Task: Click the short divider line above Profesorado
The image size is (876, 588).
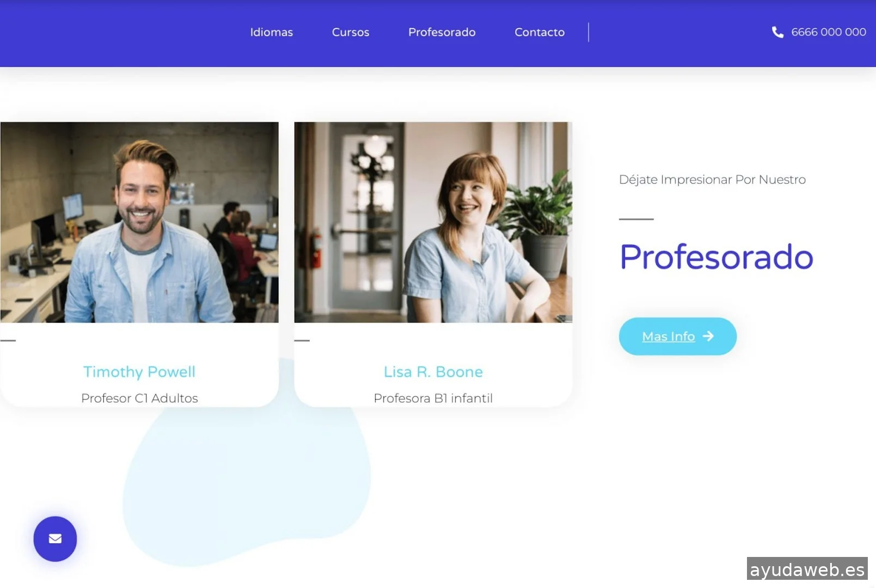Action: pyautogui.click(x=636, y=219)
